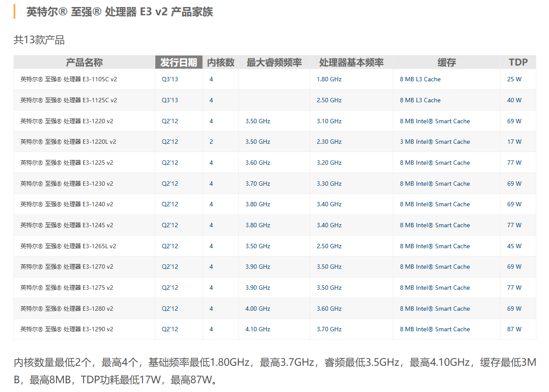This screenshot has height=392, width=549.
Task: Click the E3-1225 v2 processor entry
Action: coord(66,163)
